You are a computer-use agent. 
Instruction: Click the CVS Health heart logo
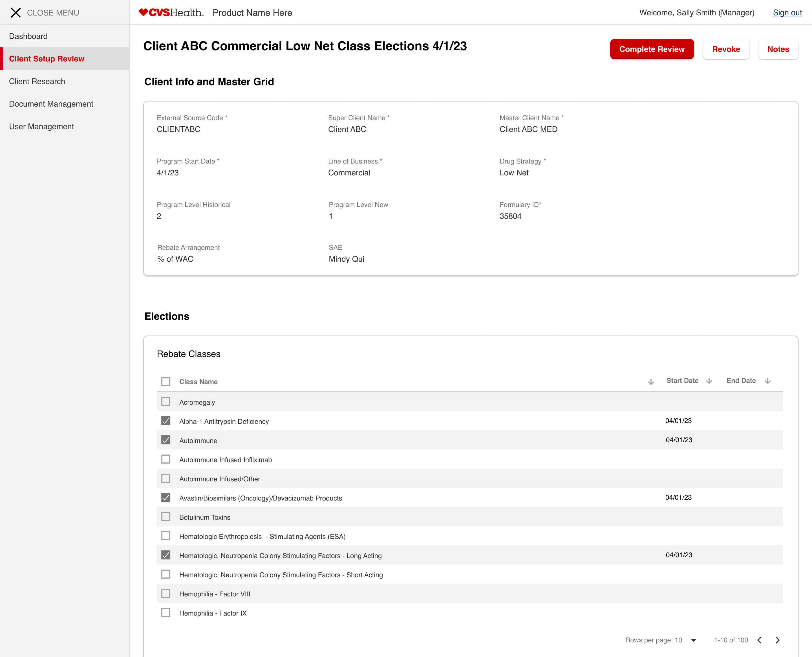144,12
